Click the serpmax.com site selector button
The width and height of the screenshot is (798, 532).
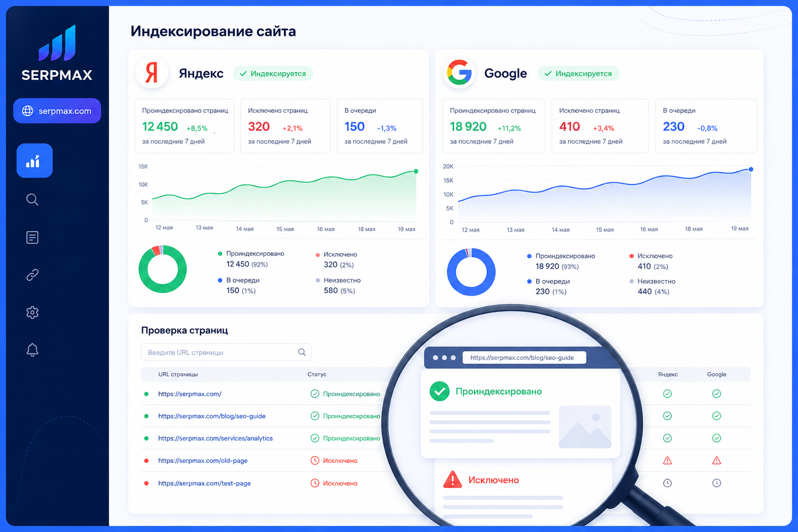(57, 111)
